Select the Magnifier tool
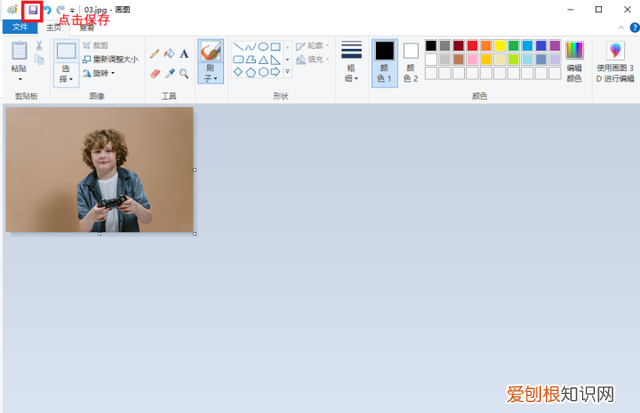This screenshot has height=413, width=640. click(x=184, y=73)
